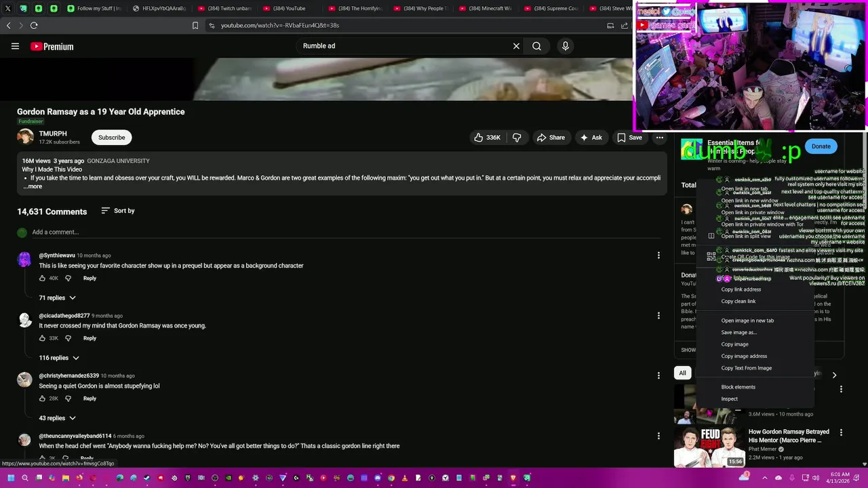Open the 'Sort by' comments dropdown
This screenshot has width=868, height=488.
[x=118, y=211]
